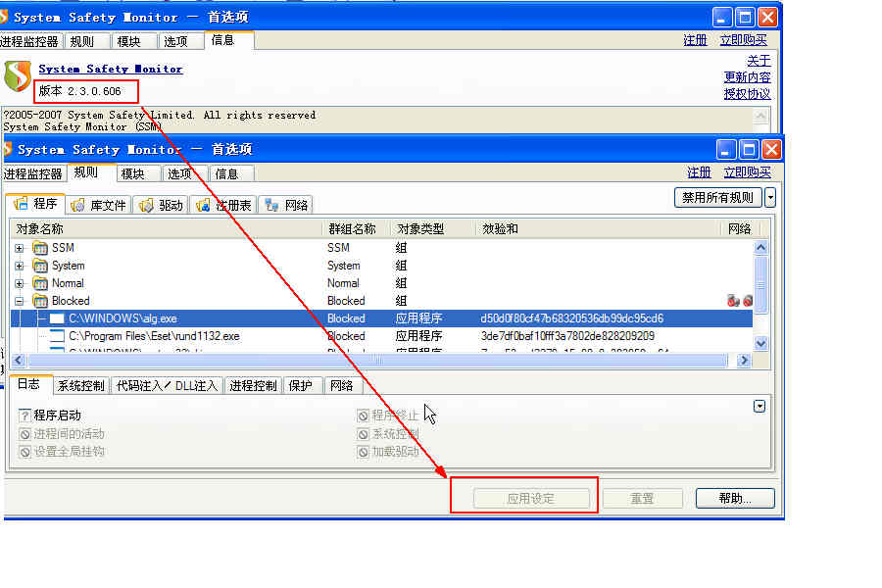Open the 更新内容 link

click(747, 77)
